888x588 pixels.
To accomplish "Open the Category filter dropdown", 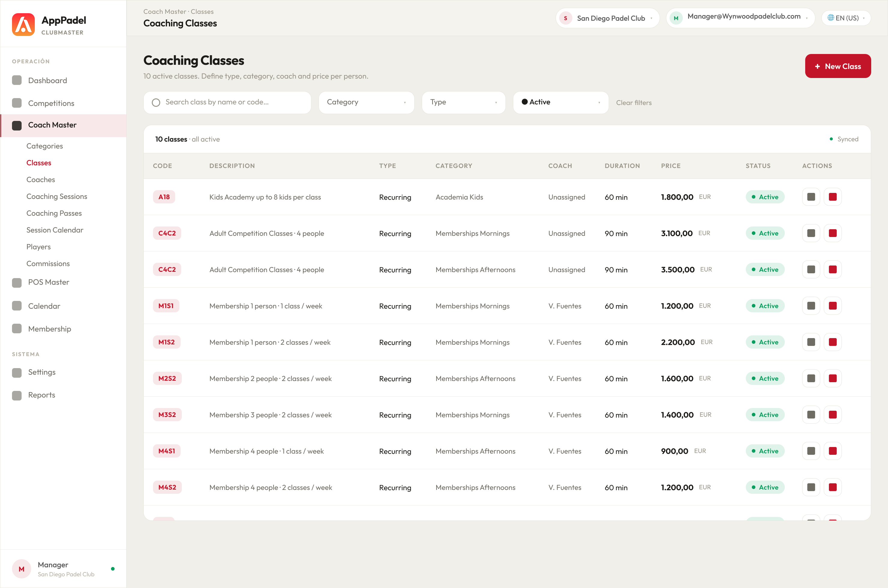I will pyautogui.click(x=366, y=102).
